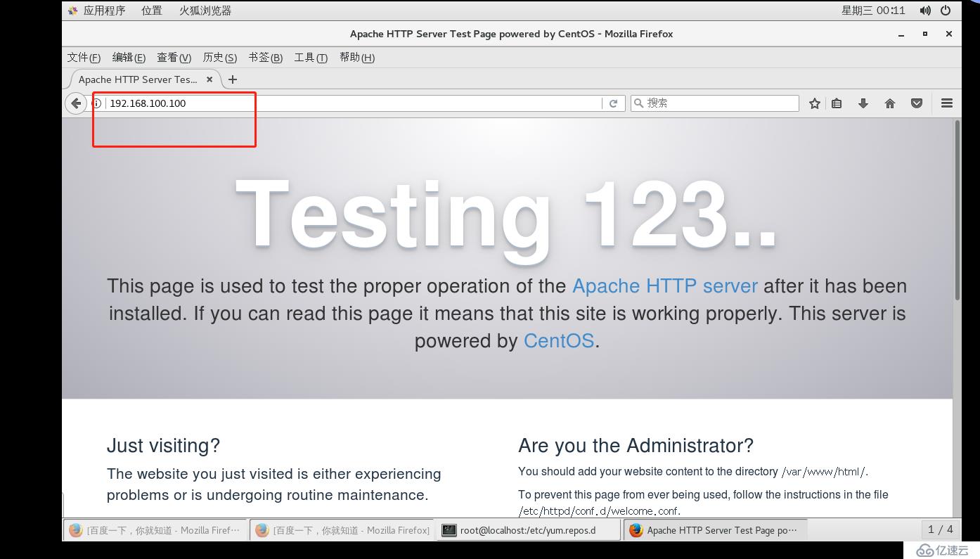Maximize the Firefox window
Viewport: 980px width, 559px height.
pos(925,34)
